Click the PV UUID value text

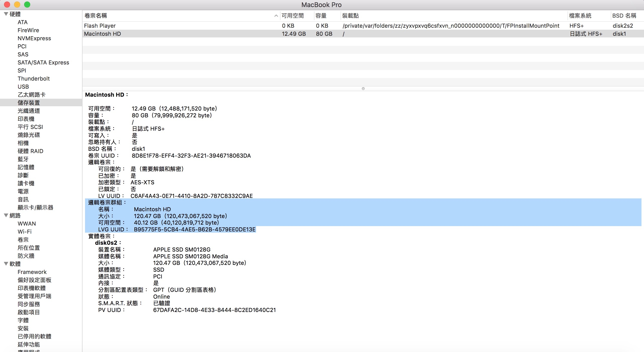coord(214,310)
